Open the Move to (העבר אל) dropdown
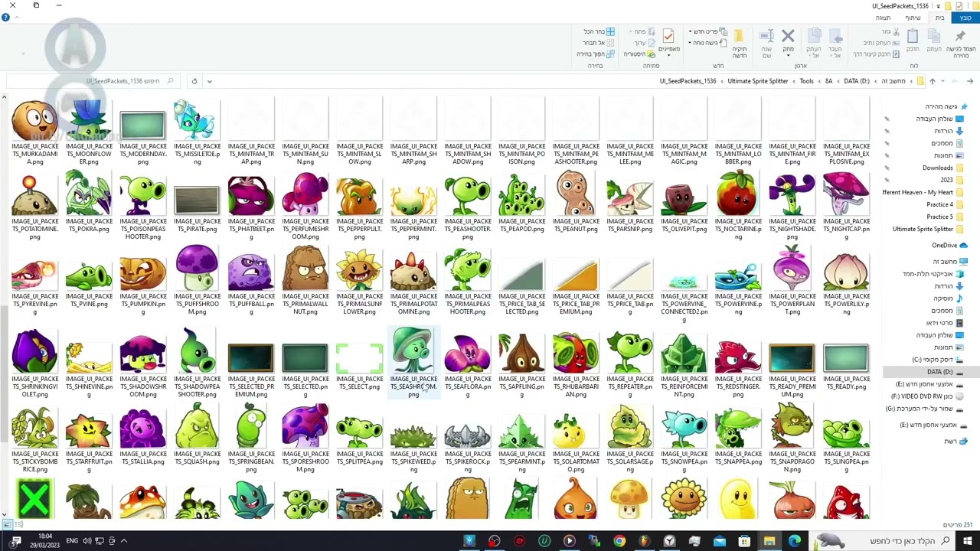 835,42
